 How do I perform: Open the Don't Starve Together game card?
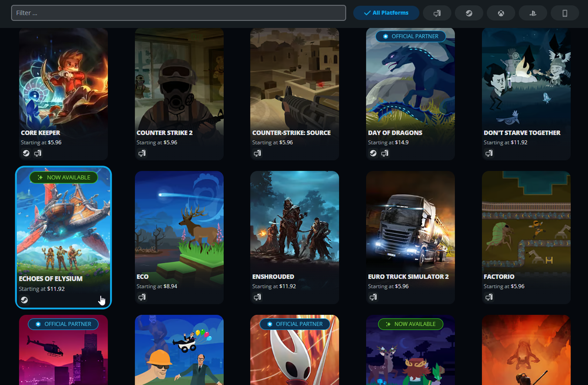click(x=526, y=88)
